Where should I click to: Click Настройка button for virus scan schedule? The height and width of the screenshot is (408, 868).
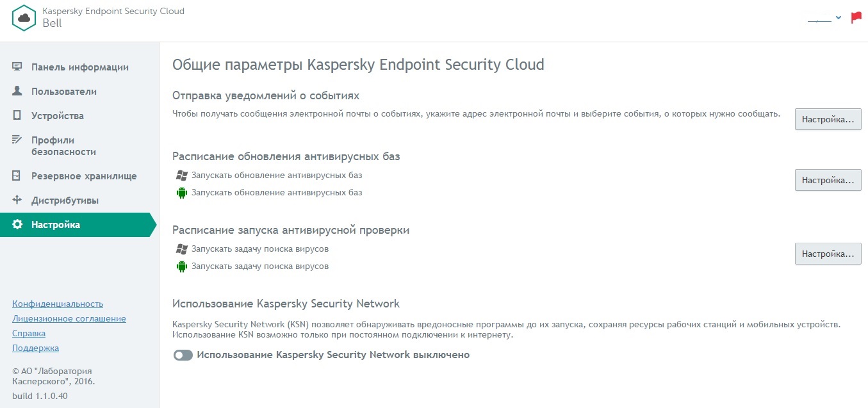tap(828, 254)
